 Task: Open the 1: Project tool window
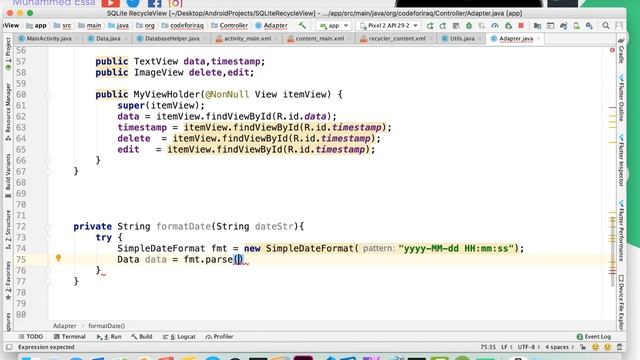tap(8, 54)
